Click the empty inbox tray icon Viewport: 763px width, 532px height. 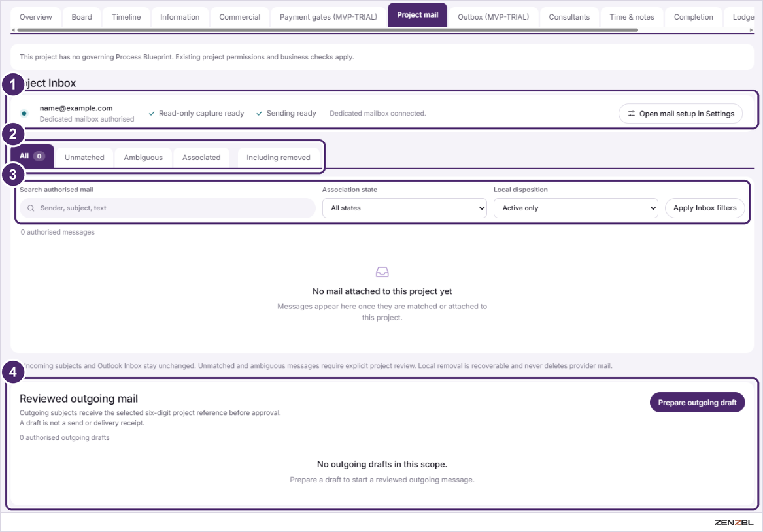[x=382, y=272]
